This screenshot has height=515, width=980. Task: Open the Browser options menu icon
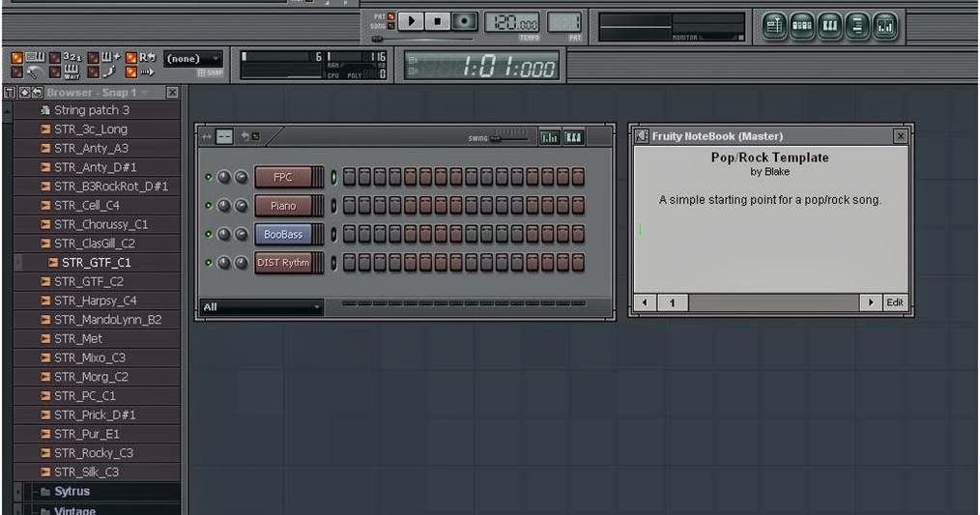(10, 93)
